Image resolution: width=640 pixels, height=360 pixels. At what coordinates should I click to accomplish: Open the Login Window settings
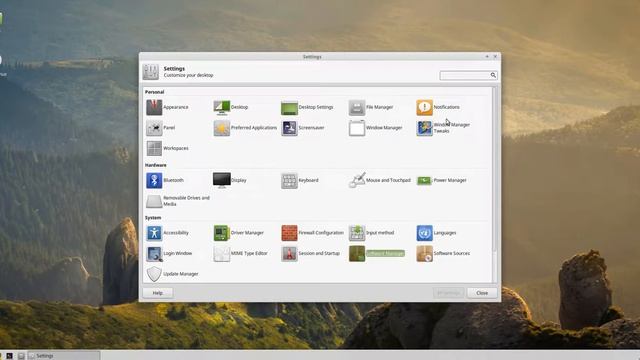[169, 253]
